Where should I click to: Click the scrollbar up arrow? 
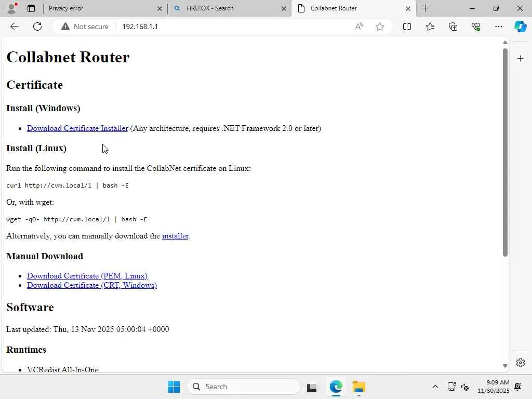click(505, 43)
